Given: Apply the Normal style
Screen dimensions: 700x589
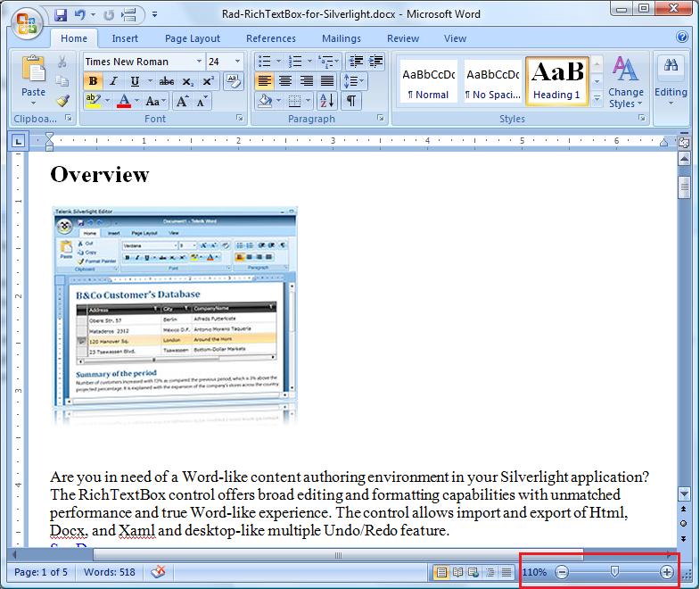Looking at the screenshot, I should [429, 81].
